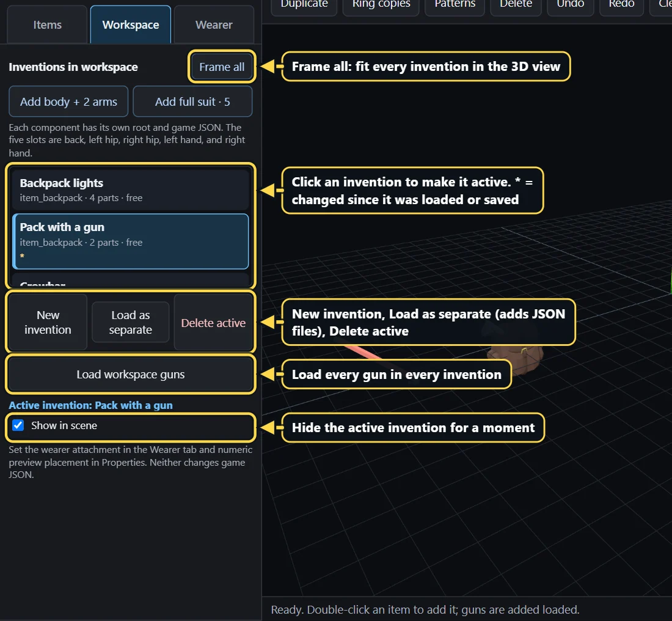
Task: Open Patterns in the toolbar
Action: pos(455,4)
